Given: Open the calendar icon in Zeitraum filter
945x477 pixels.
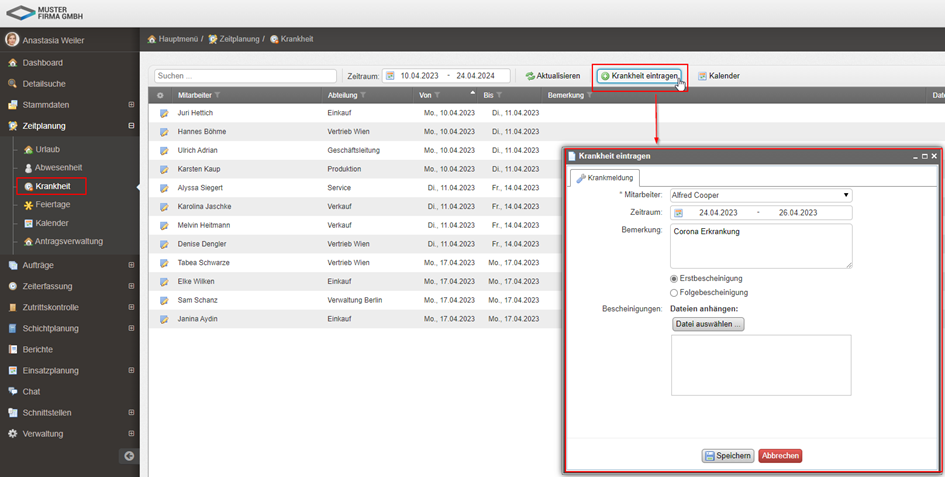Looking at the screenshot, I should pos(390,76).
